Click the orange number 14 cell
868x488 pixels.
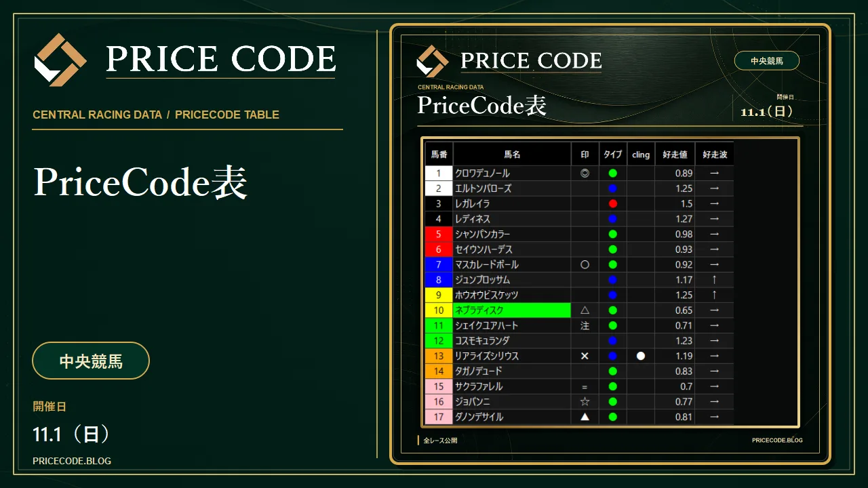tap(439, 371)
